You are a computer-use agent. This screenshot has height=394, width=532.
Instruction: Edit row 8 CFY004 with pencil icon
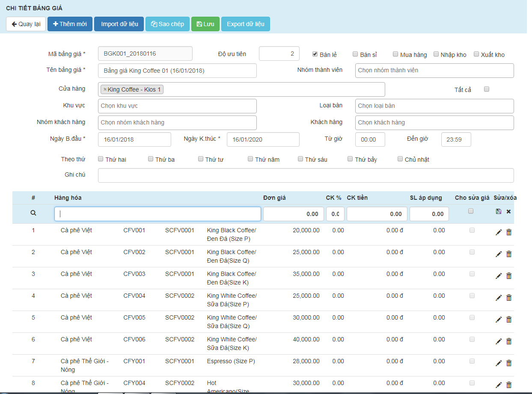pyautogui.click(x=499, y=385)
